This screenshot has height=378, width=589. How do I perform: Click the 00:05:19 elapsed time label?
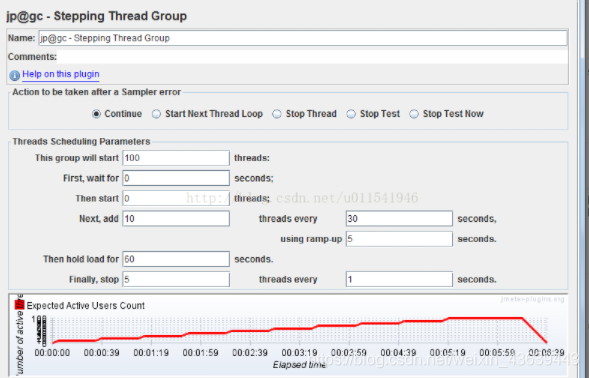click(447, 353)
